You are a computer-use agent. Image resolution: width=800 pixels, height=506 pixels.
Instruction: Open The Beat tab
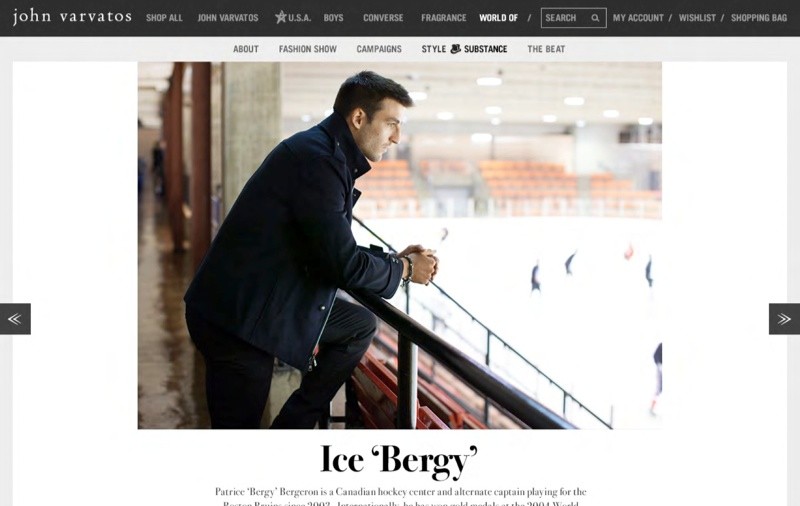[x=546, y=49]
